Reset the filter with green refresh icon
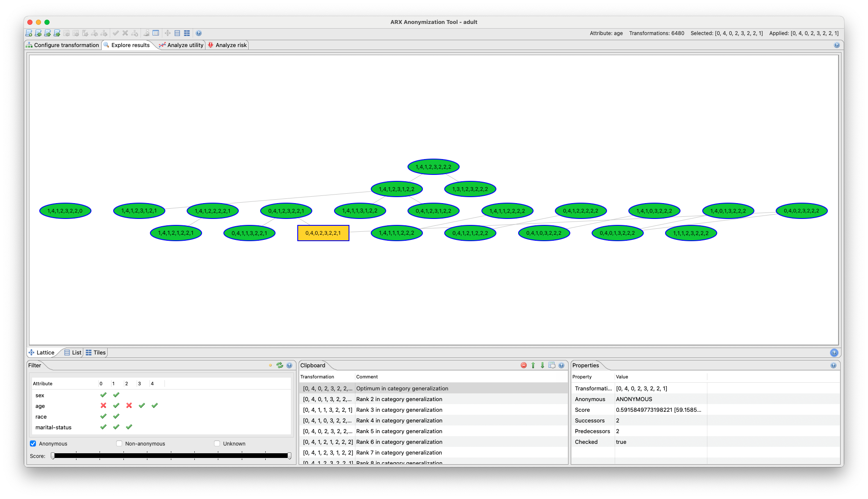The image size is (868, 499). (280, 365)
